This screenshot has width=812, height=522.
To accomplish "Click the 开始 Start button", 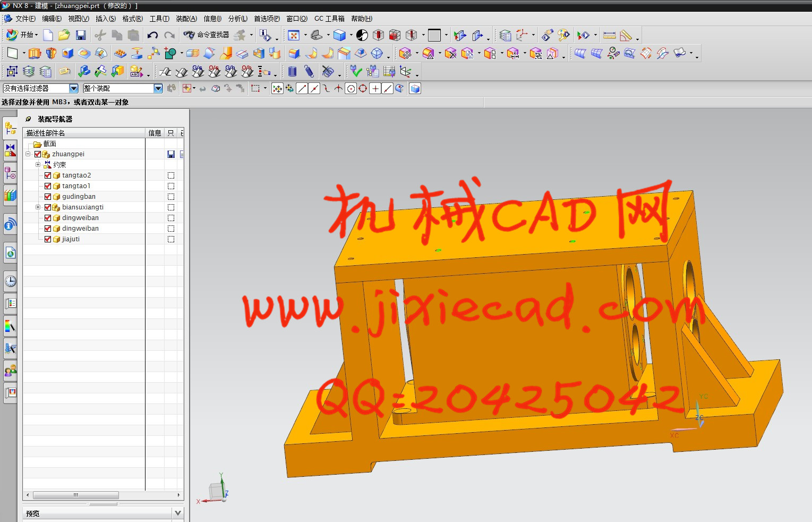I will (x=22, y=35).
